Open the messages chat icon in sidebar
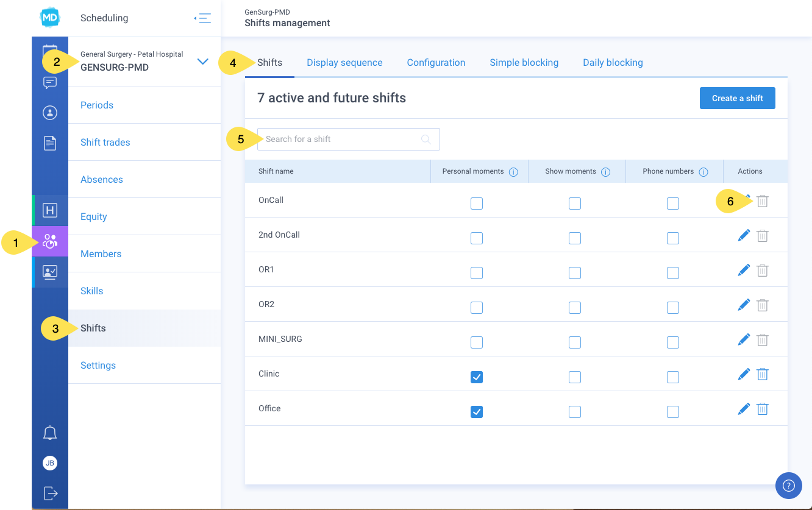This screenshot has height=510, width=812. (x=50, y=82)
